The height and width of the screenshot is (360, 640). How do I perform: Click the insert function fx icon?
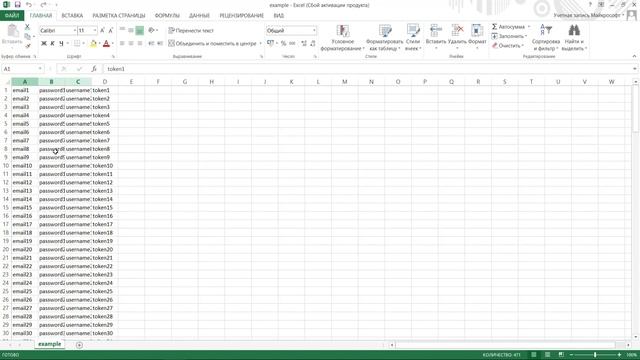pos(94,69)
